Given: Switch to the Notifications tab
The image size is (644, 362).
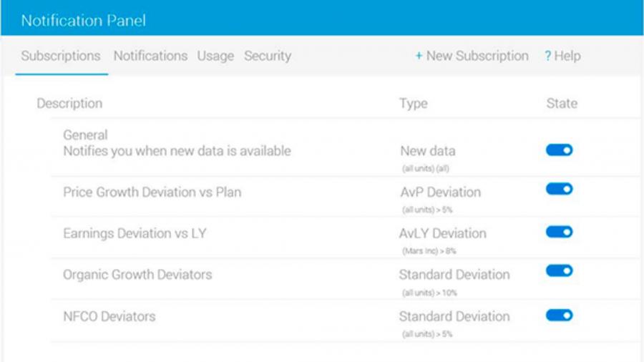Looking at the screenshot, I should (x=150, y=56).
